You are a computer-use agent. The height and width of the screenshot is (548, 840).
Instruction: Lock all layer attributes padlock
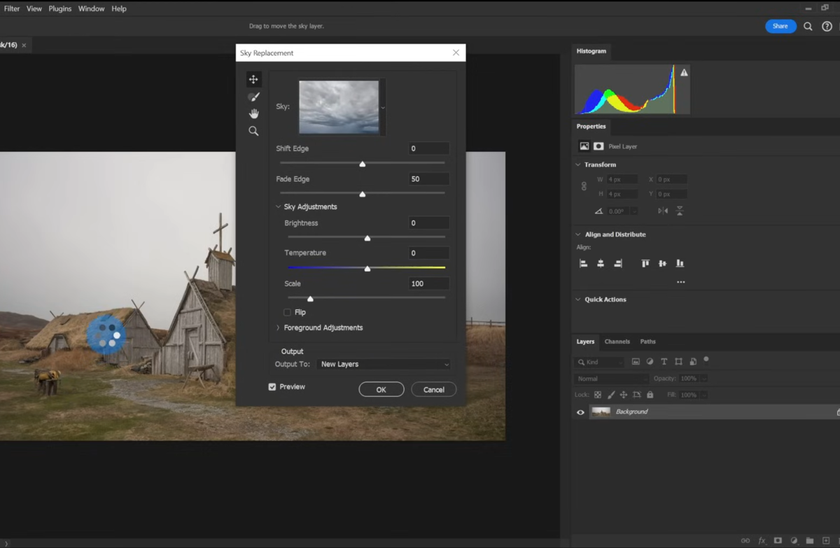650,395
